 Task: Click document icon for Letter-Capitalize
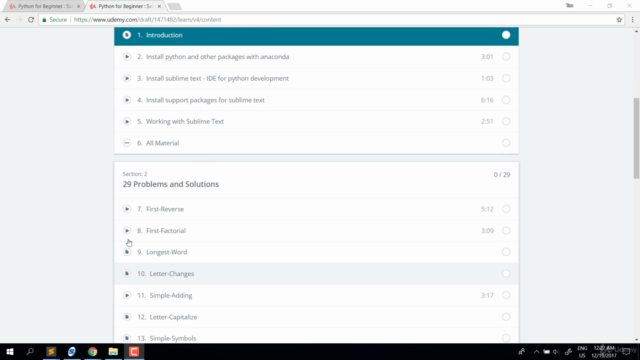pyautogui.click(x=127, y=317)
